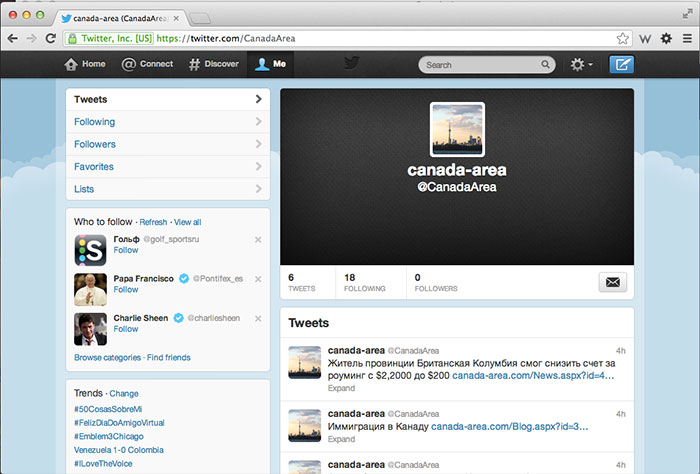Viewport: 700px width, 474px height.
Task: Click into the Twitter search field
Action: pyautogui.click(x=480, y=65)
